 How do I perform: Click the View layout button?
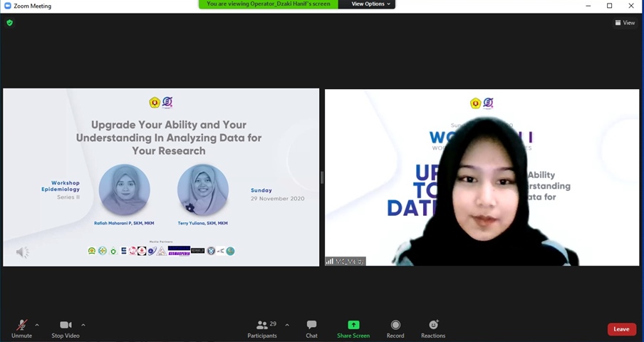(625, 23)
